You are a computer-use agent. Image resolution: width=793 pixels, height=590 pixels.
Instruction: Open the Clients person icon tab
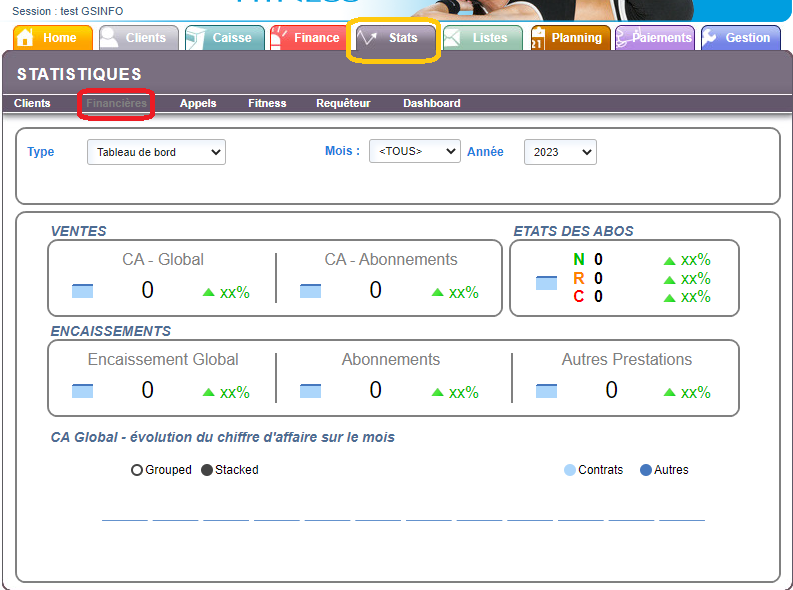(110, 38)
